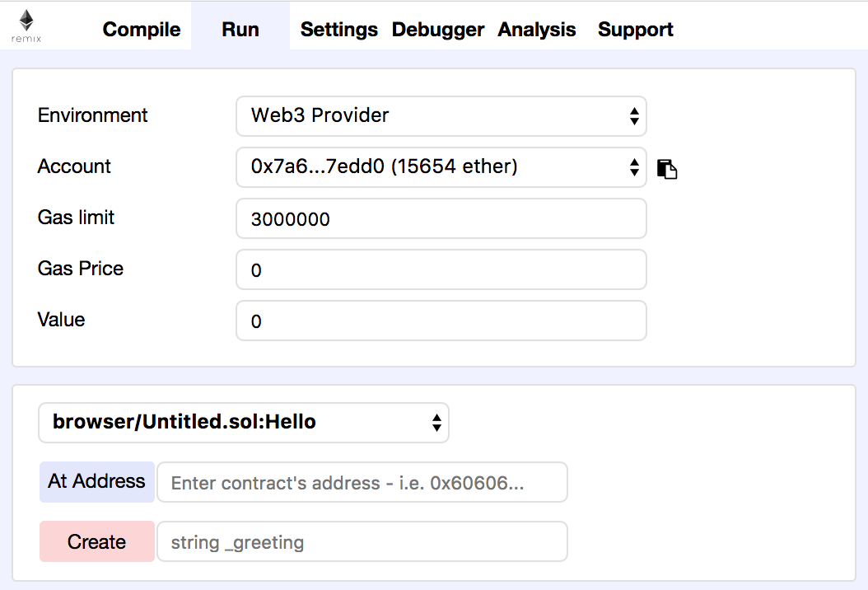Select the Value input field
This screenshot has width=868, height=590.
441,321
